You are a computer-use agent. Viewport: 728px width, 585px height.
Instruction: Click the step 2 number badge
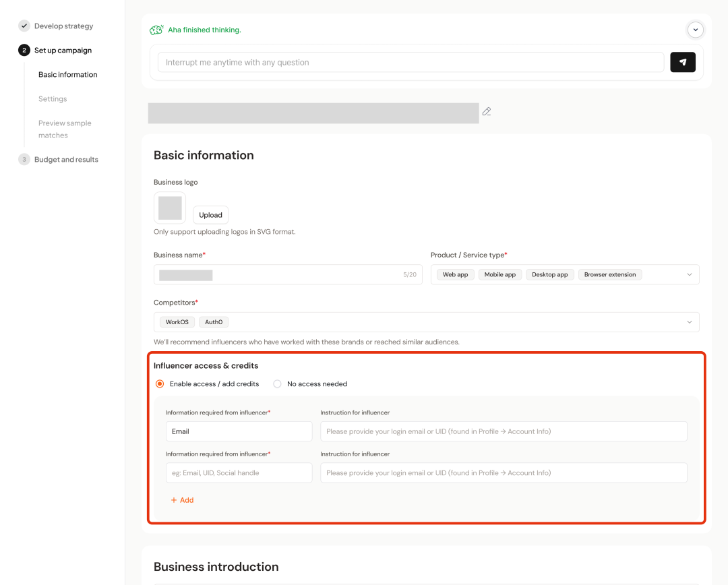[24, 51]
